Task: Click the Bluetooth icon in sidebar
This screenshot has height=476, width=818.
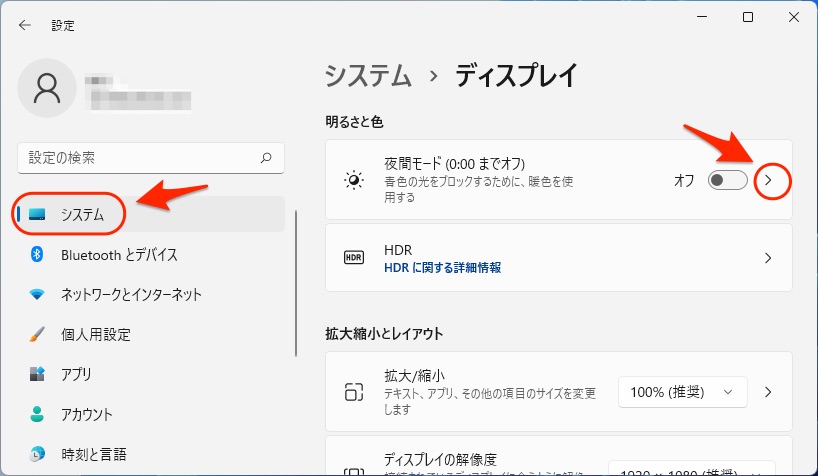Action: coord(37,254)
